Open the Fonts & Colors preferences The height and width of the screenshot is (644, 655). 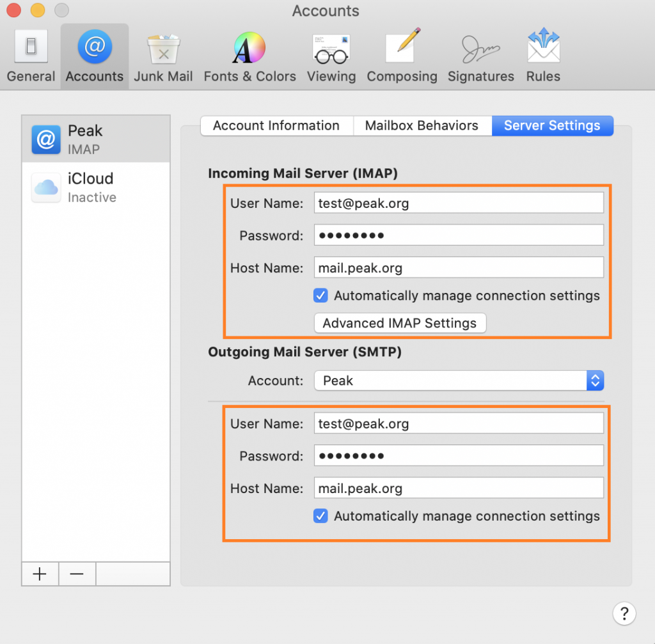pos(249,56)
